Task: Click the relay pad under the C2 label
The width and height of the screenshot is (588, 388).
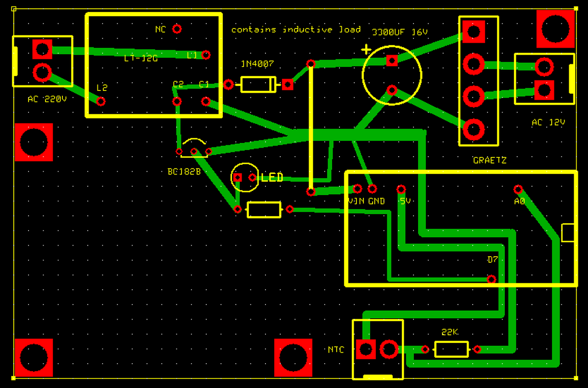Action: click(176, 101)
